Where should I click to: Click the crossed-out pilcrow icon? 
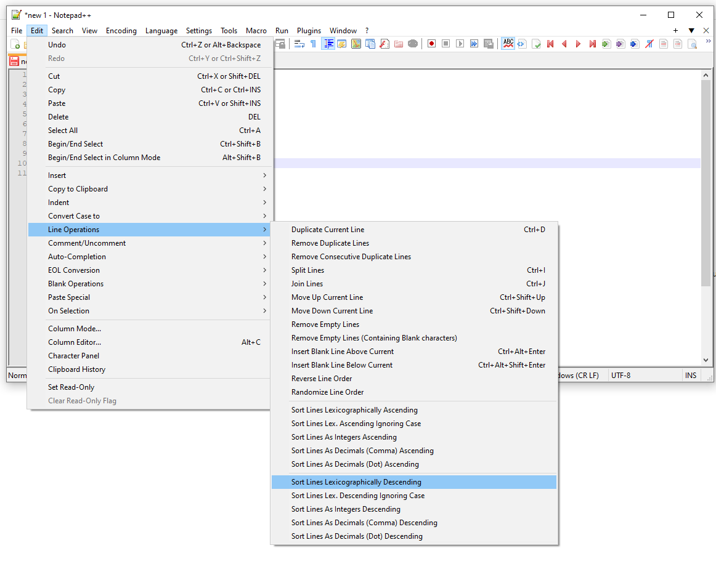pyautogui.click(x=649, y=44)
